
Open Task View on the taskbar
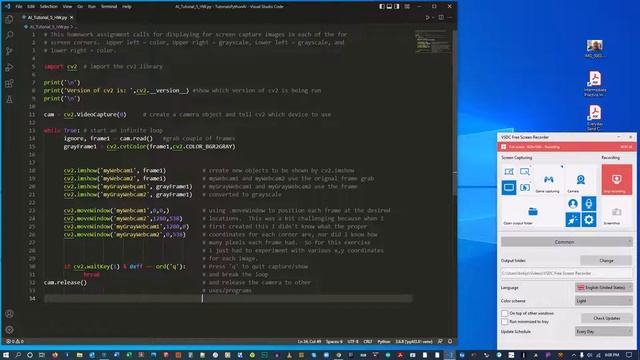point(41,355)
